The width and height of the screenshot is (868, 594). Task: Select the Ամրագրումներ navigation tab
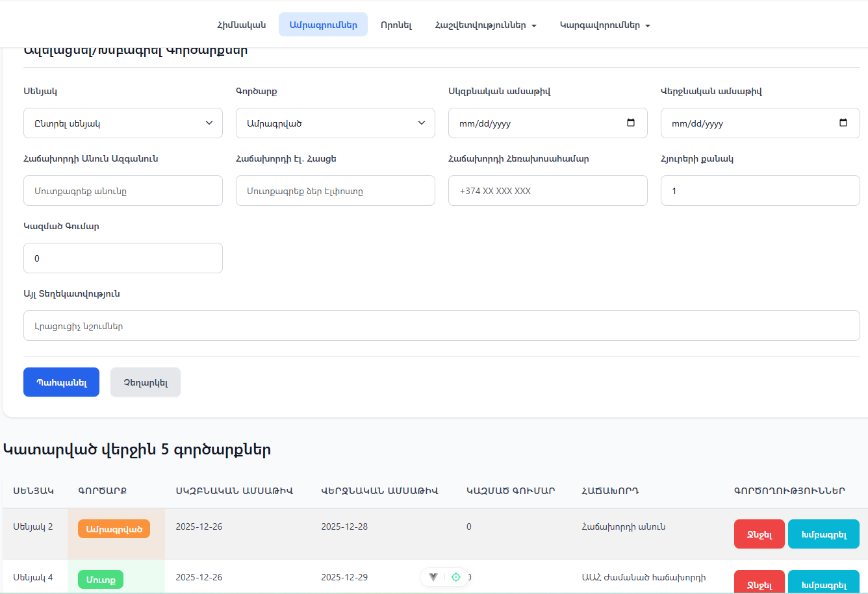[323, 25]
